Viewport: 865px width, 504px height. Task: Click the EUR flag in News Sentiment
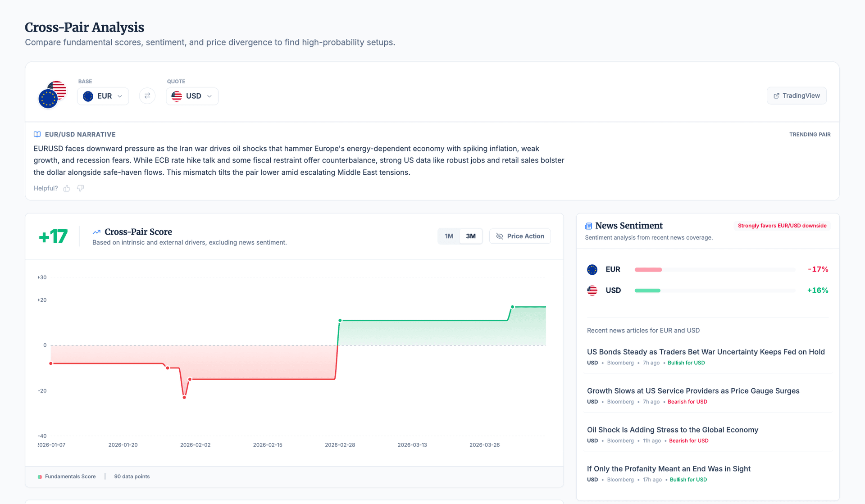(592, 269)
